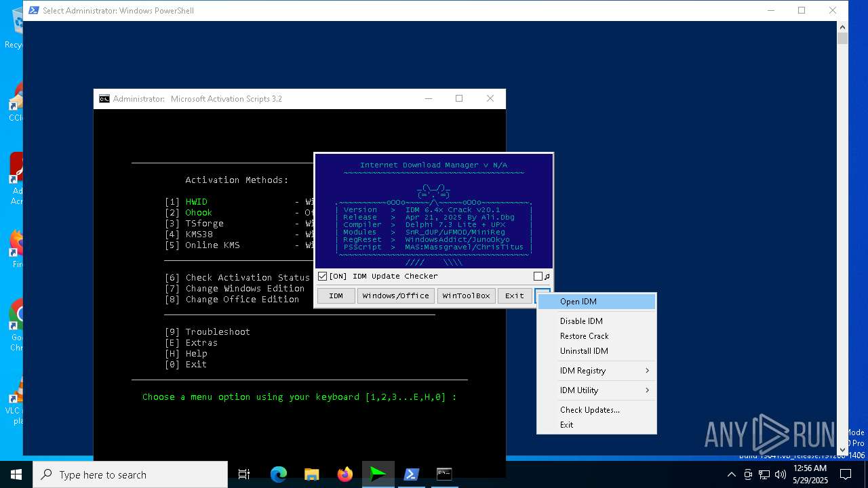868x488 pixels.
Task: Click the taskbar search box
Action: 130,474
